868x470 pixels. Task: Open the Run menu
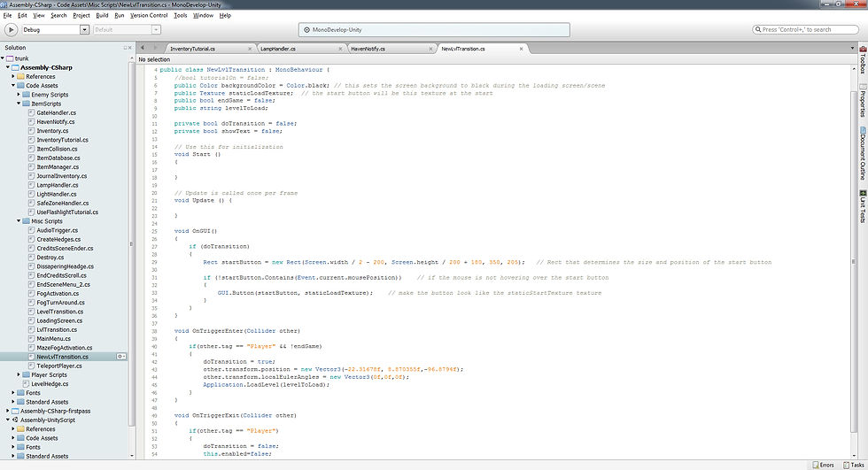[x=119, y=15]
